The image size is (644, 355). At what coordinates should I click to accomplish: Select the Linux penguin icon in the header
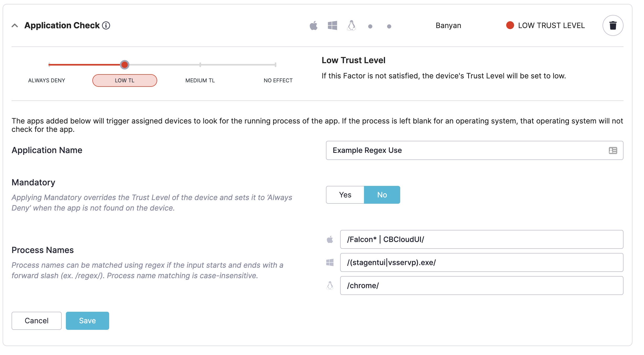(352, 25)
